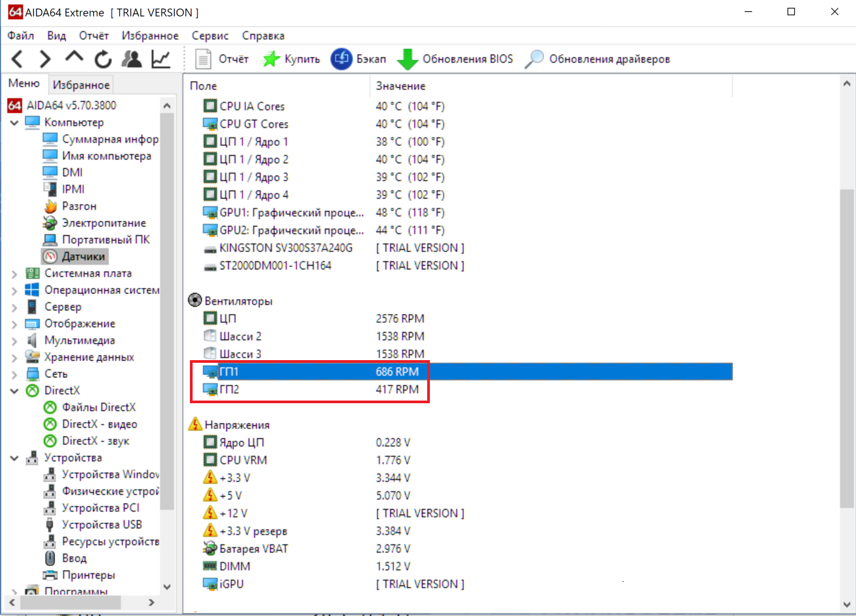The height and width of the screenshot is (616, 856).
Task: Open the Сервис menu
Action: [210, 36]
